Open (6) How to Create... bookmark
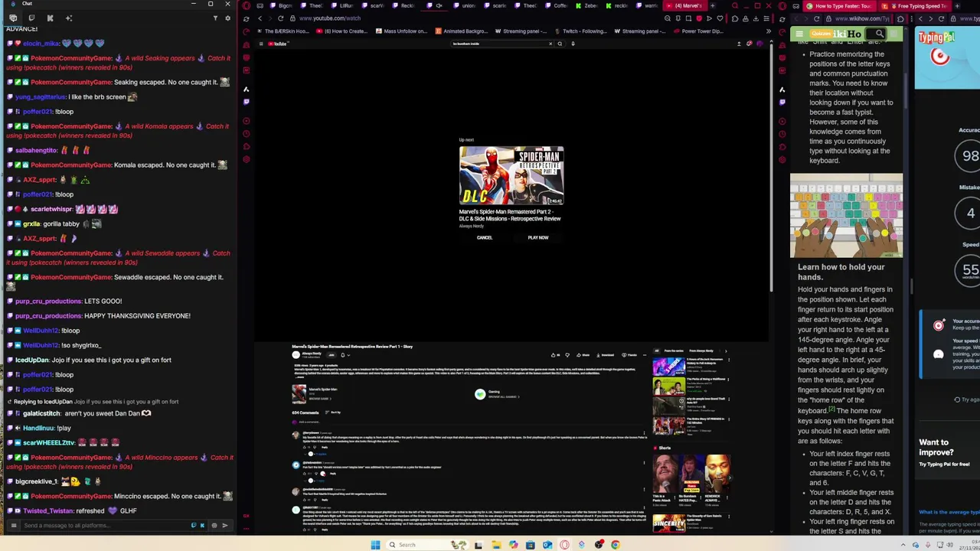The width and height of the screenshot is (980, 551). 341,31
